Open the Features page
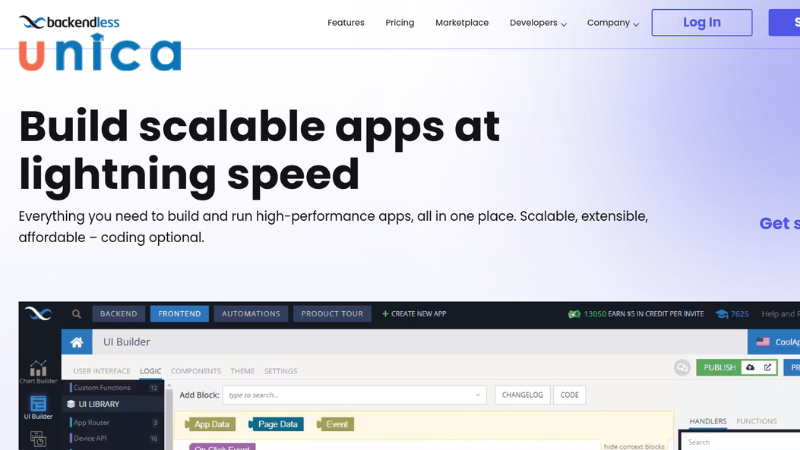Viewport: 800px width, 450px height. click(x=345, y=22)
